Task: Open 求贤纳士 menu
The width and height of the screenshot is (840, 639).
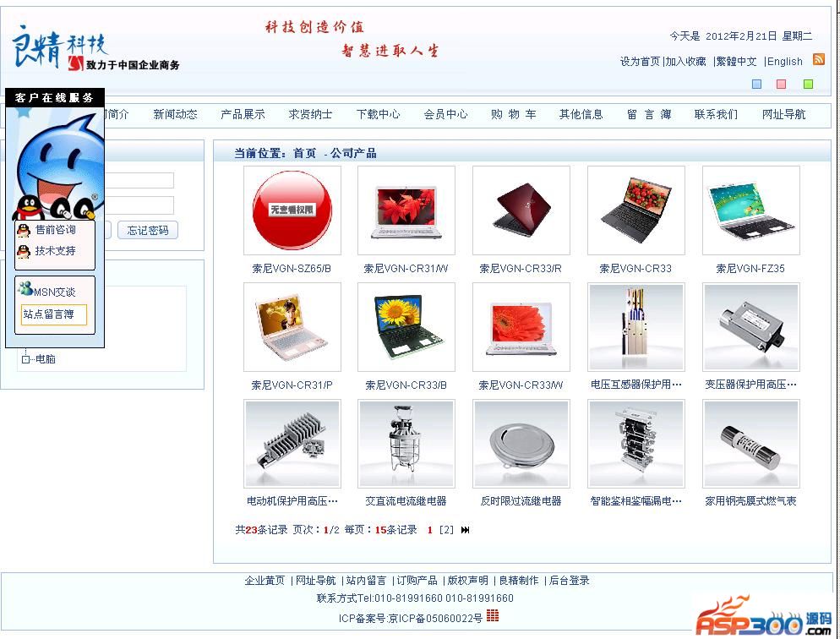Action: pos(310,115)
